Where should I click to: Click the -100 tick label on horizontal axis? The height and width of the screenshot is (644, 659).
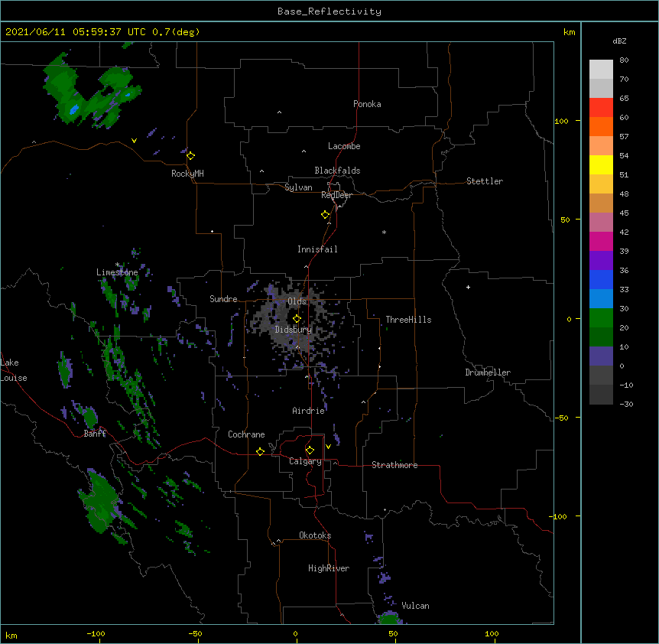click(96, 633)
